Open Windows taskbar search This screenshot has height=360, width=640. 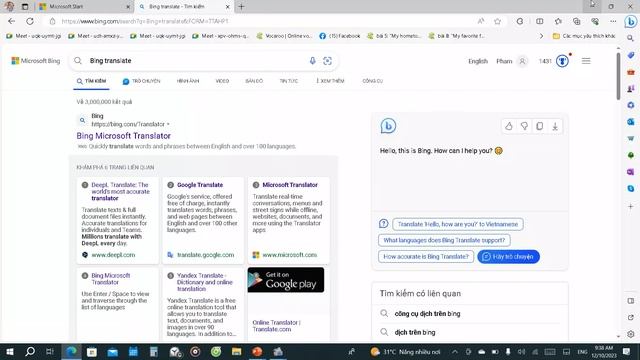(30, 352)
